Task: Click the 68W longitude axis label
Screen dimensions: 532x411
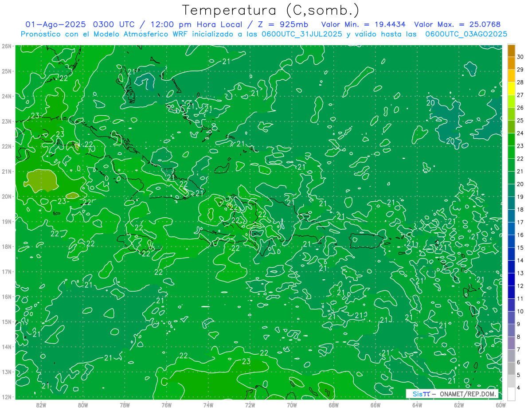Action: click(333, 405)
